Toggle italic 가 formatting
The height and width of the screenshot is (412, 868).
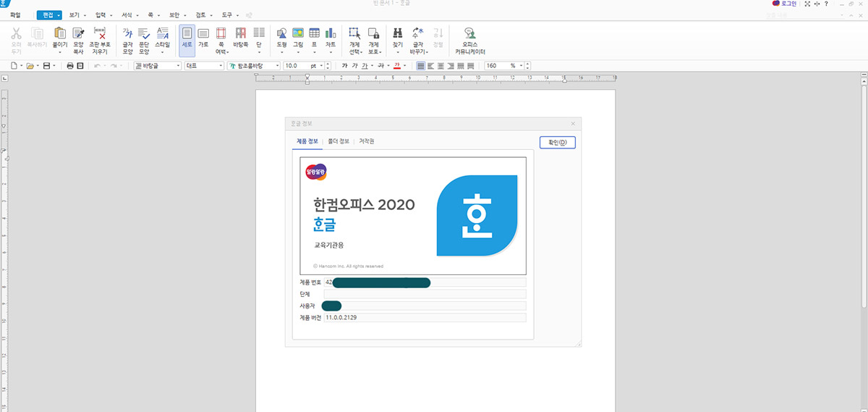tap(355, 65)
